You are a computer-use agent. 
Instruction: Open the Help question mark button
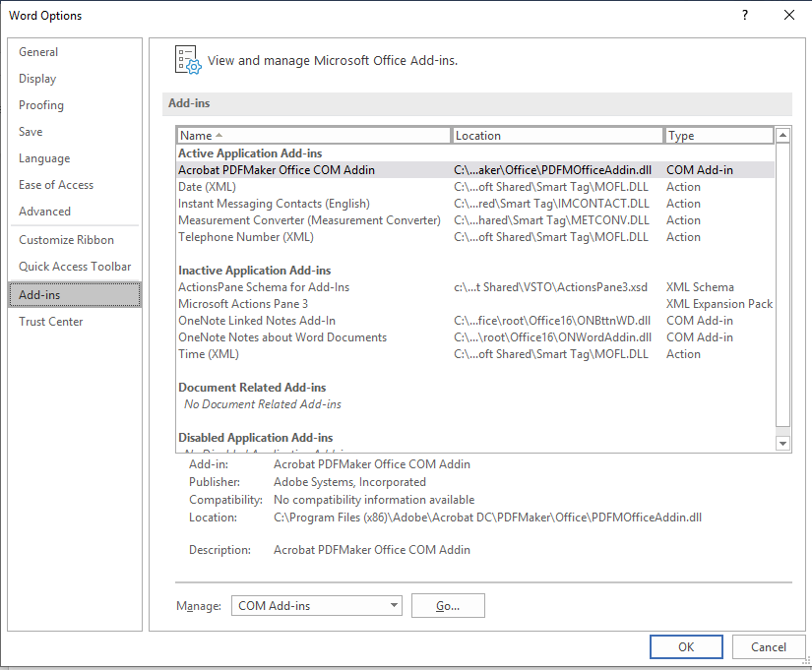coord(745,15)
